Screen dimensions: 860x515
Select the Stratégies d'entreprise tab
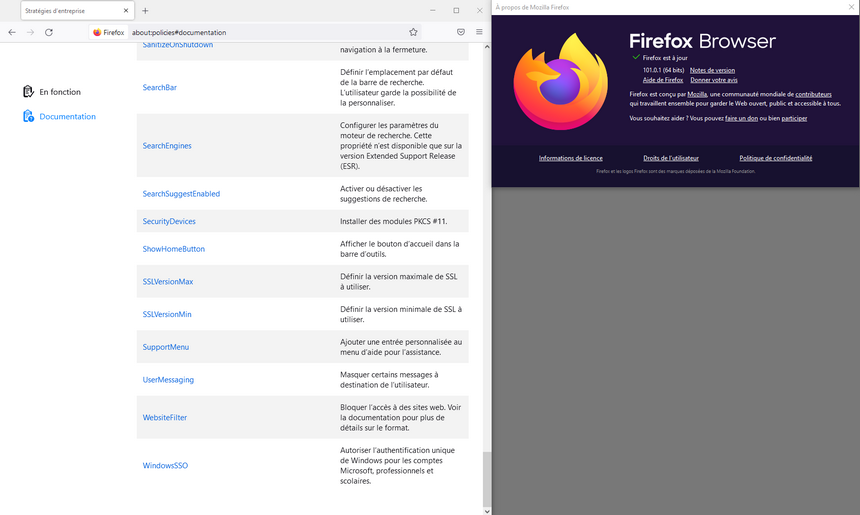point(77,10)
